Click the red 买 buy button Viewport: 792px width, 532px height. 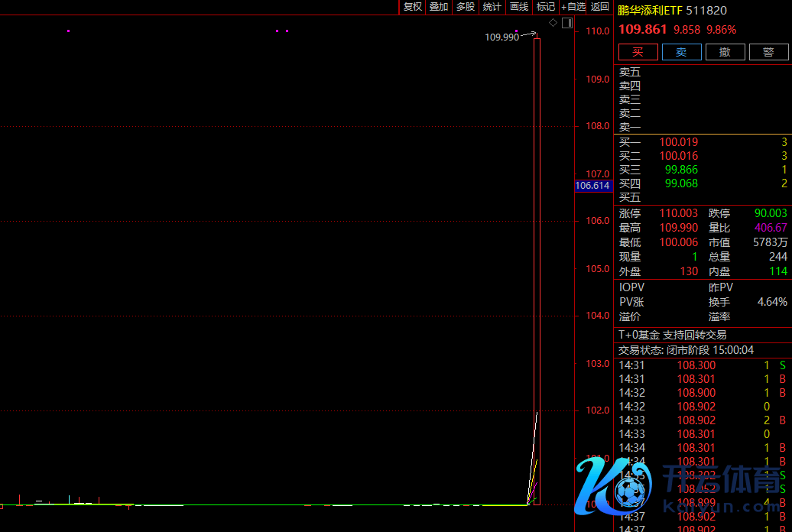[638, 52]
